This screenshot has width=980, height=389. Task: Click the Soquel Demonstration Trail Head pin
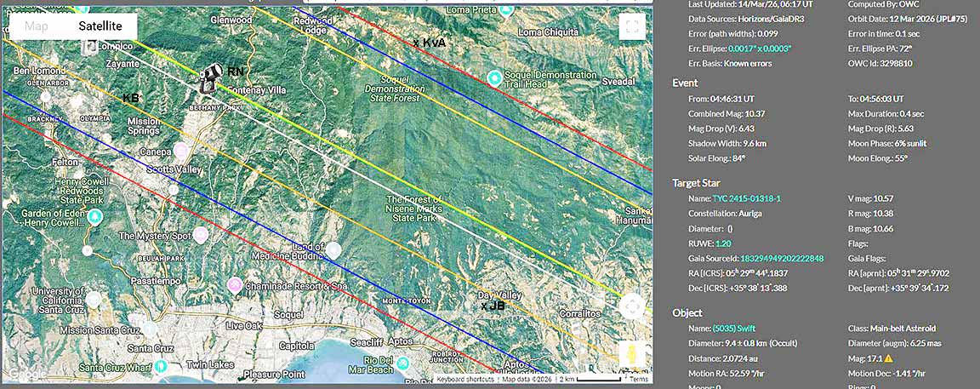pyautogui.click(x=494, y=78)
